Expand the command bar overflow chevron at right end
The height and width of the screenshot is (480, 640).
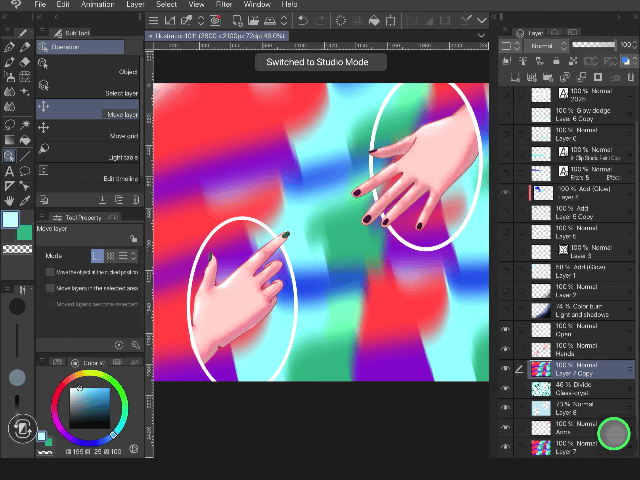482,20
